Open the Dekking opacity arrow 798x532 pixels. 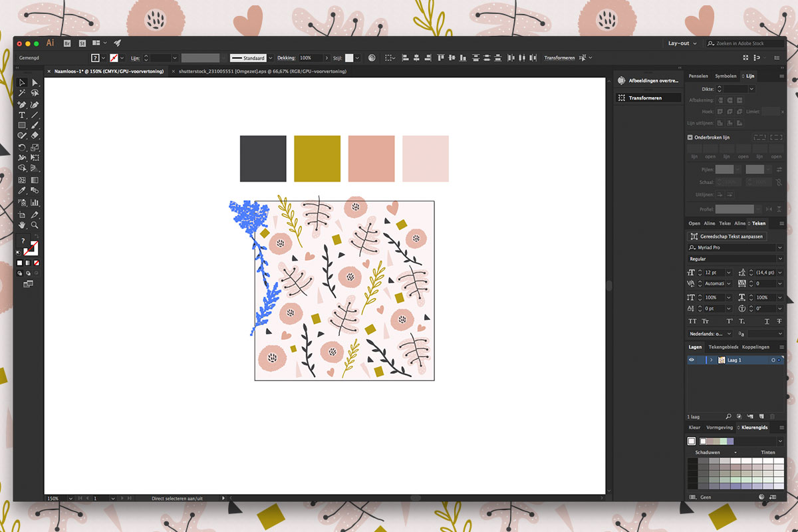(x=327, y=58)
